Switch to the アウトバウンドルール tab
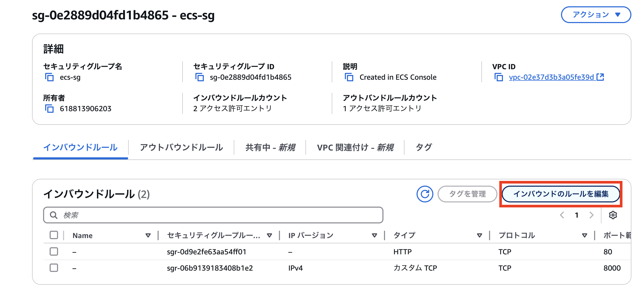644x290 pixels. point(181,147)
